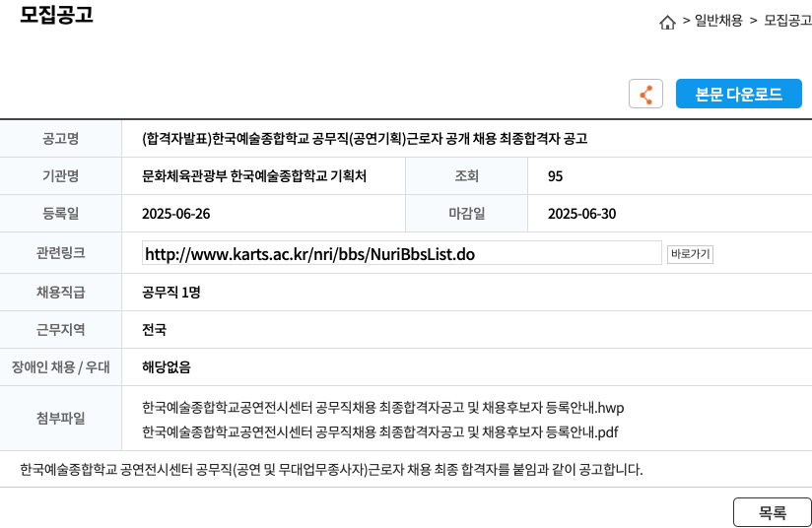The image size is (812, 528).
Task: Select the announcement title text starting with (합격자발표)
Action: (365, 139)
